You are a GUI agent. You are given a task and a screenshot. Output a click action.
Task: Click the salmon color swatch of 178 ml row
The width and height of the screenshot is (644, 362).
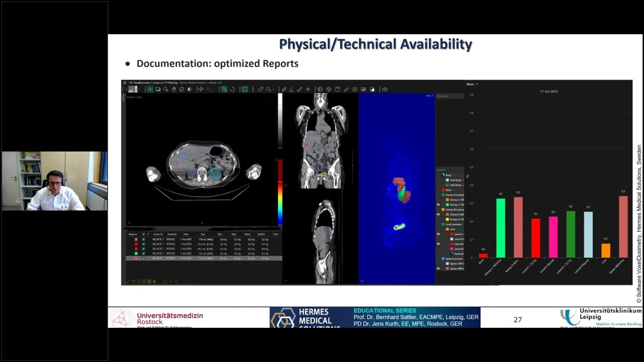coord(136,239)
